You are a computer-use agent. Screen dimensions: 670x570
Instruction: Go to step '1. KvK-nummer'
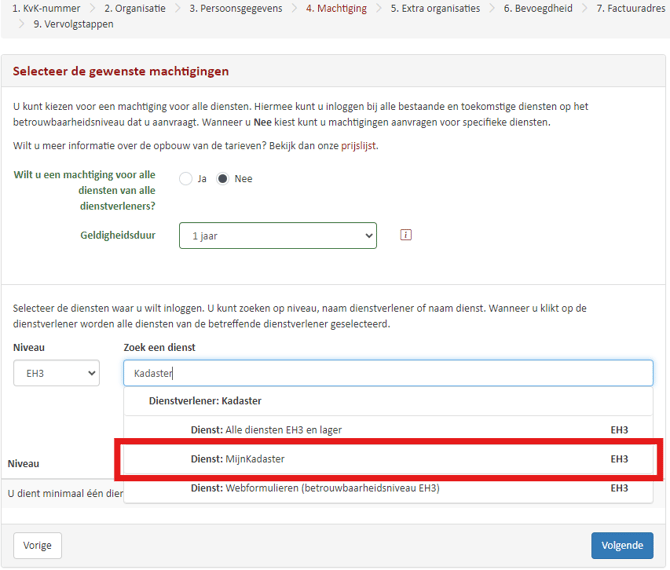(x=46, y=8)
